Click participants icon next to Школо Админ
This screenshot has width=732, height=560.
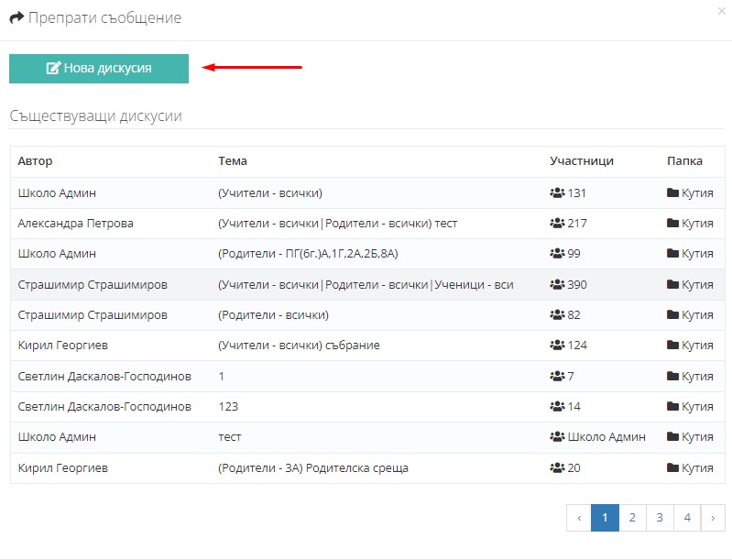pyautogui.click(x=557, y=436)
